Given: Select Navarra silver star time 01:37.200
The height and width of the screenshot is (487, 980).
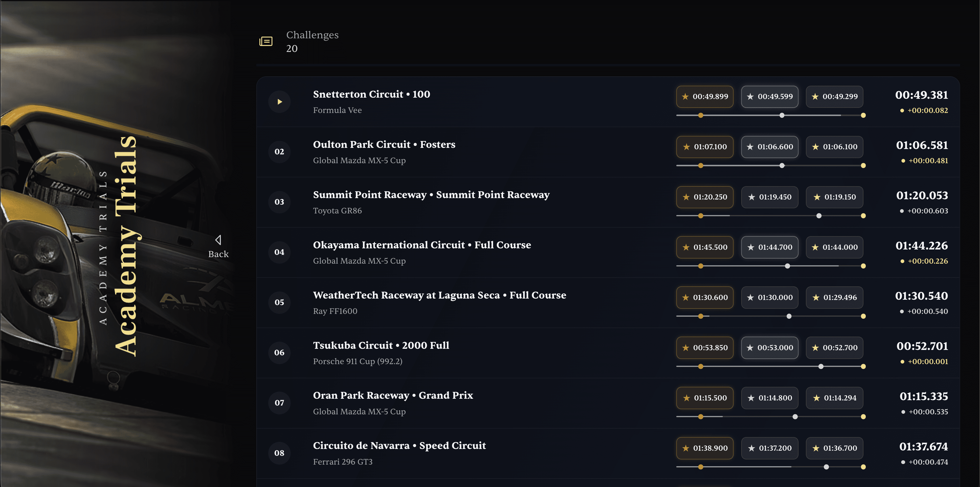Looking at the screenshot, I should pos(769,448).
